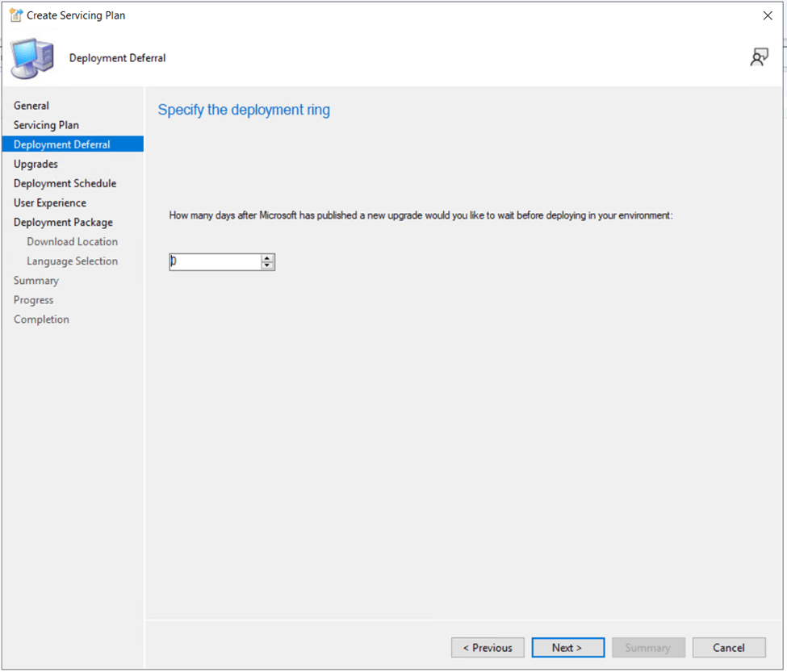Open the Download Location sub-step
Viewport: 787px width, 672px height.
pyautogui.click(x=72, y=241)
